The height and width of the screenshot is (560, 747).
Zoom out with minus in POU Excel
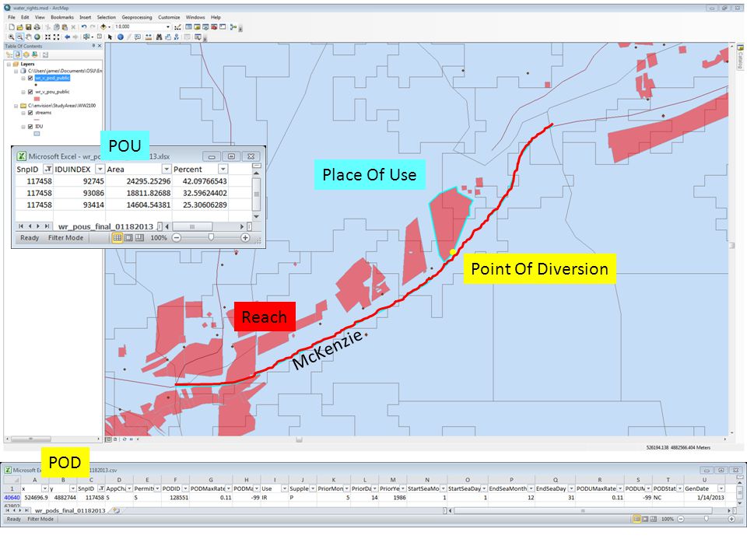(177, 238)
